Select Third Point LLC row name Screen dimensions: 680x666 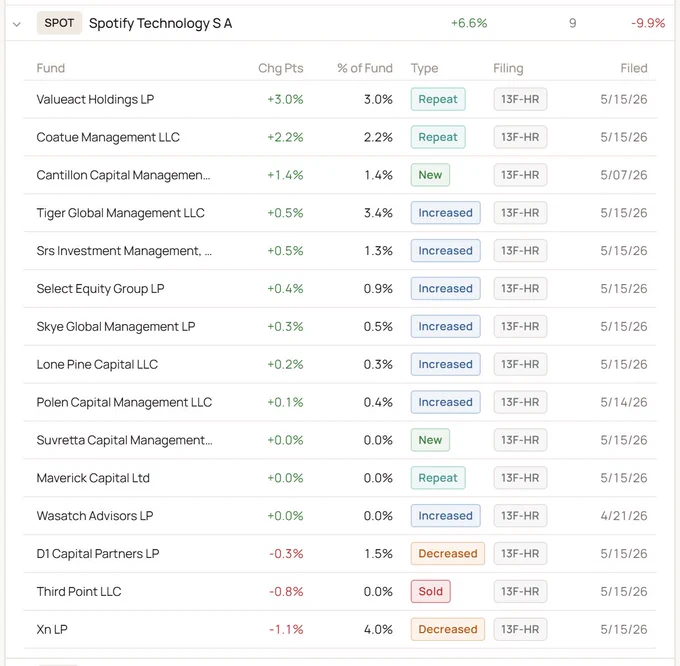pos(79,591)
